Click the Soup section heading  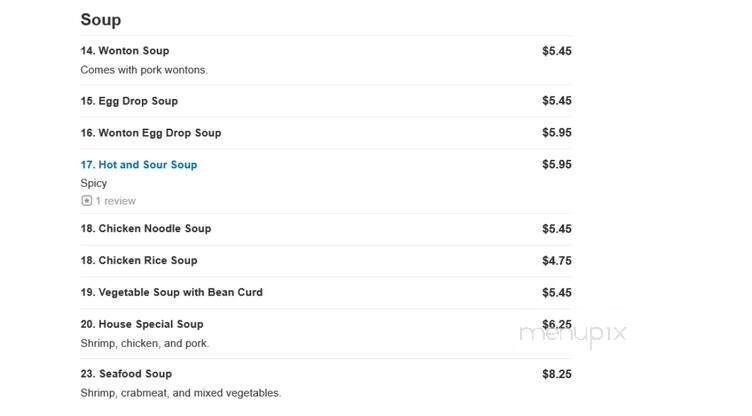pos(101,20)
